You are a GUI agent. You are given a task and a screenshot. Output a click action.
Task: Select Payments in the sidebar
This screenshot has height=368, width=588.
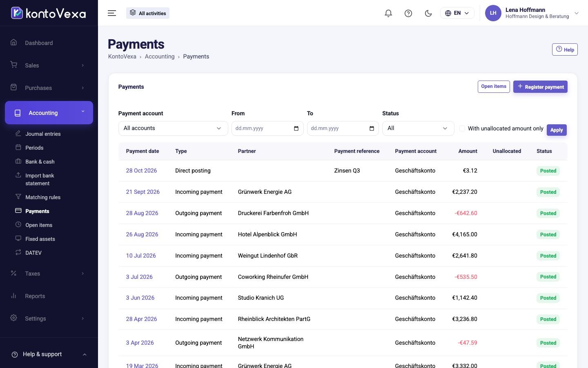tap(37, 211)
